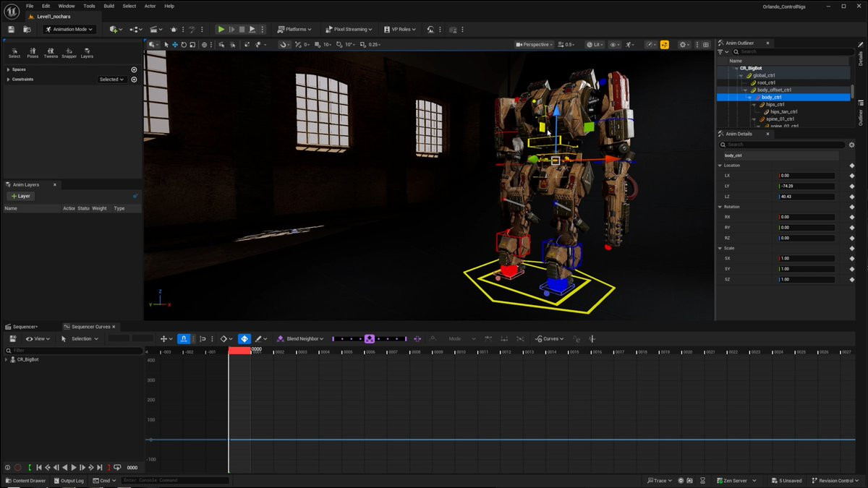Open the Output Log

coord(68,481)
